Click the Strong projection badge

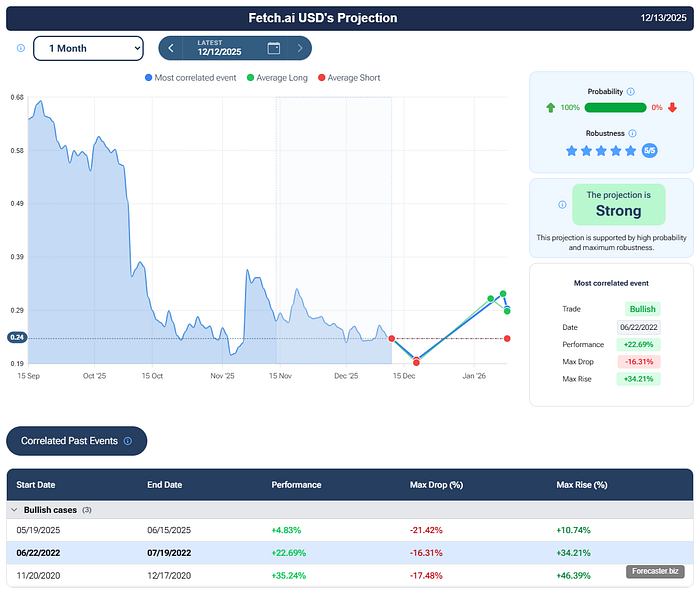coord(619,205)
